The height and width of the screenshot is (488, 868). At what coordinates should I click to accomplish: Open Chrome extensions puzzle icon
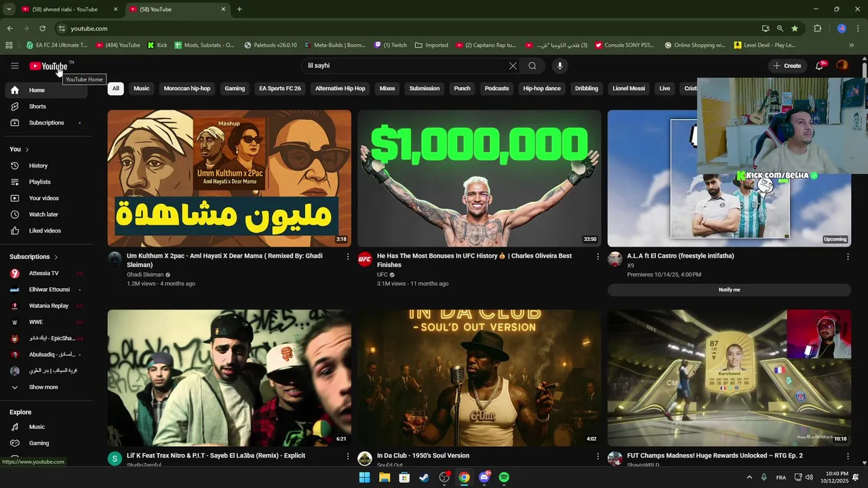coord(817,28)
